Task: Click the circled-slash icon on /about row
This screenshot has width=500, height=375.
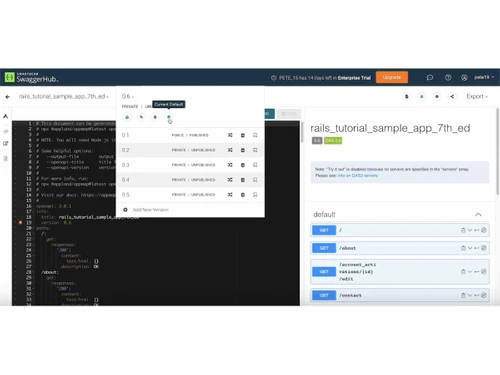Action: [x=484, y=248]
